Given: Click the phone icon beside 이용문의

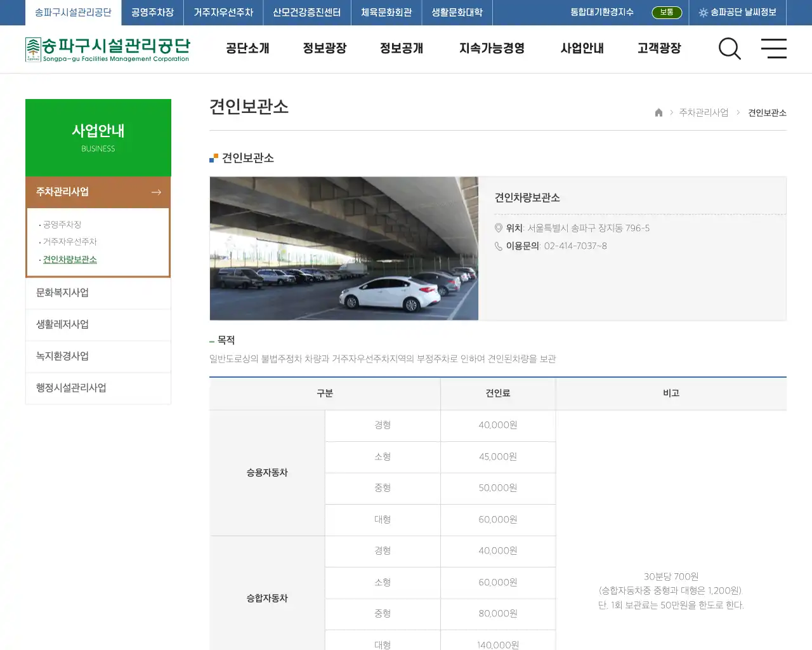Looking at the screenshot, I should click(x=499, y=246).
